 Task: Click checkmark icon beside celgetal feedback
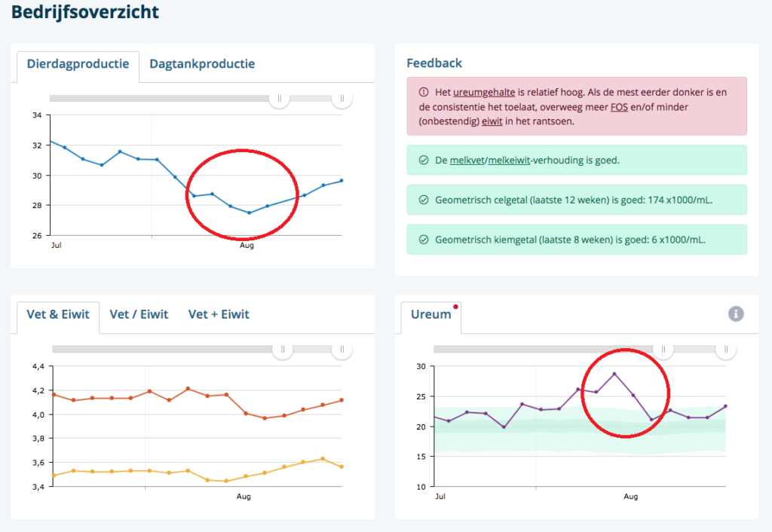(x=422, y=200)
